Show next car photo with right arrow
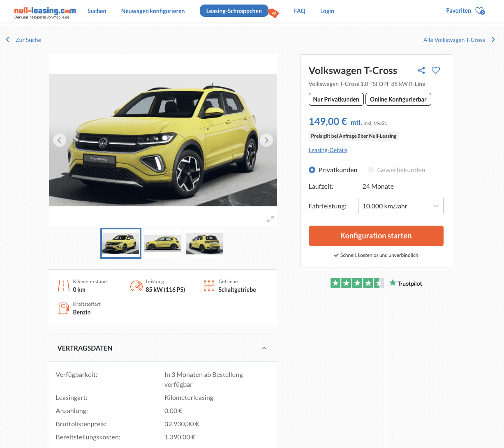Image resolution: width=504 pixels, height=448 pixels. (x=266, y=140)
